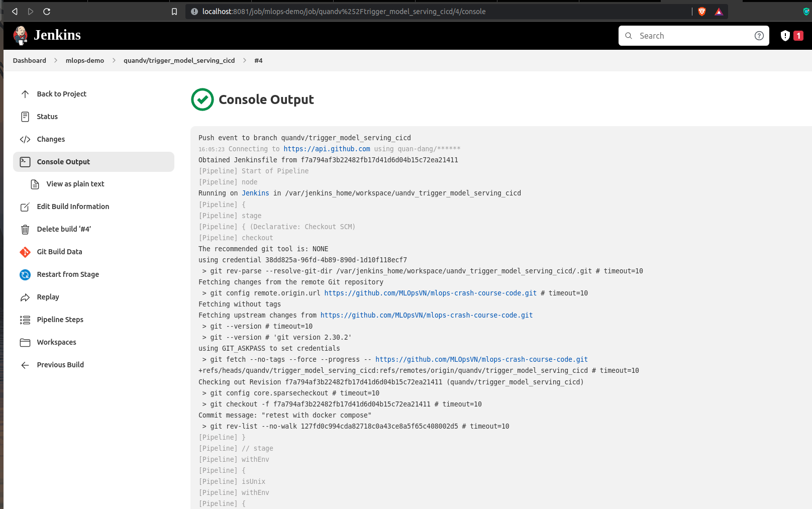Screen dimensions: 812x509
Task: Open the Brave Shields lion icon
Action: [x=702, y=12]
